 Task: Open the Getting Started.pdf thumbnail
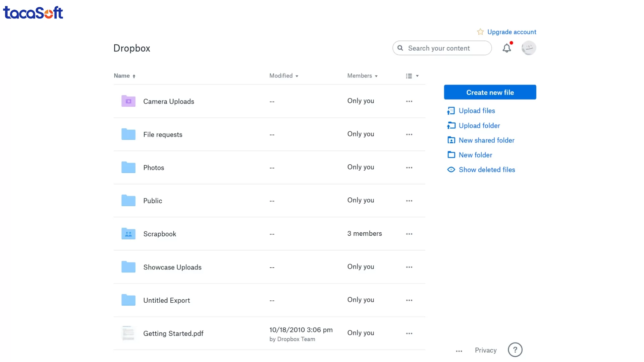click(x=128, y=333)
